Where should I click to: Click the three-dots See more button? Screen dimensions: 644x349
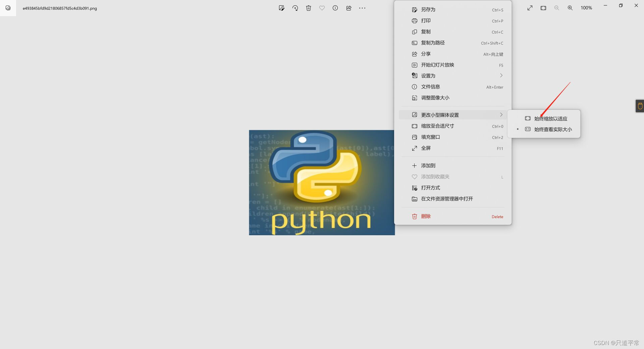click(362, 8)
